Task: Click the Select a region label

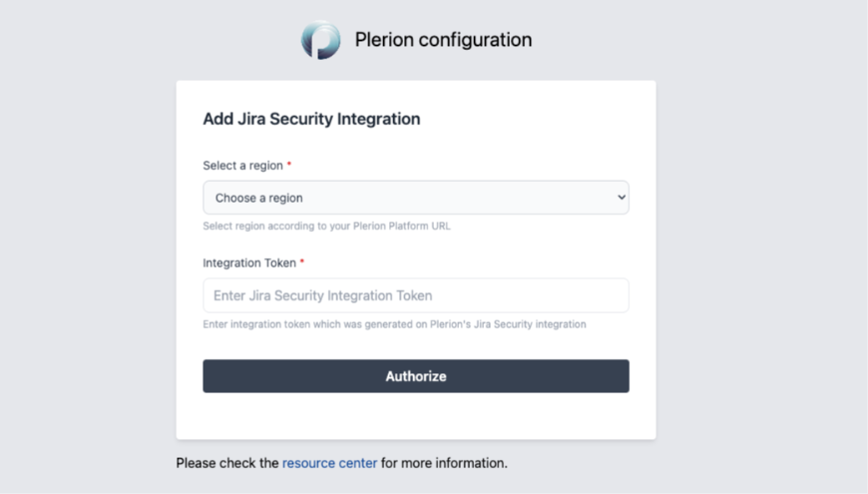Action: (x=242, y=166)
